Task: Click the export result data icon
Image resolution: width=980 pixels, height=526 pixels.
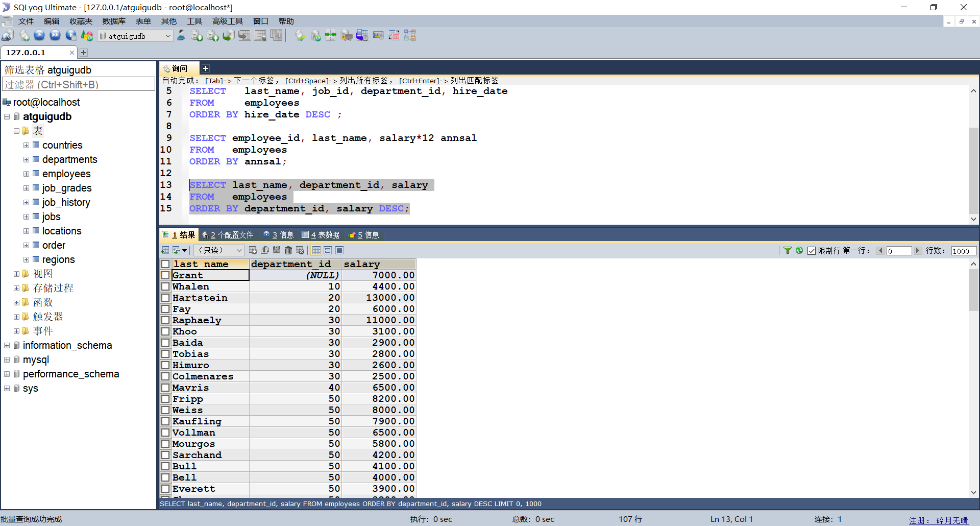Action: [x=165, y=250]
